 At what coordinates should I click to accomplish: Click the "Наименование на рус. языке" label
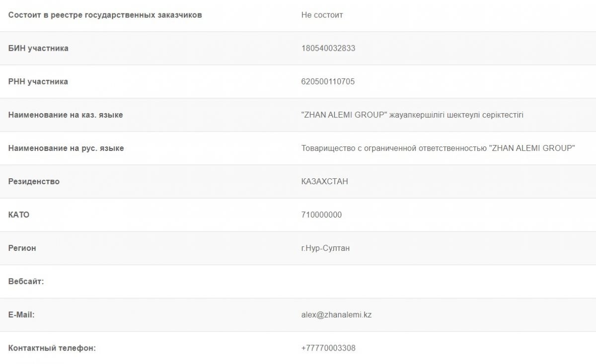pos(66,148)
